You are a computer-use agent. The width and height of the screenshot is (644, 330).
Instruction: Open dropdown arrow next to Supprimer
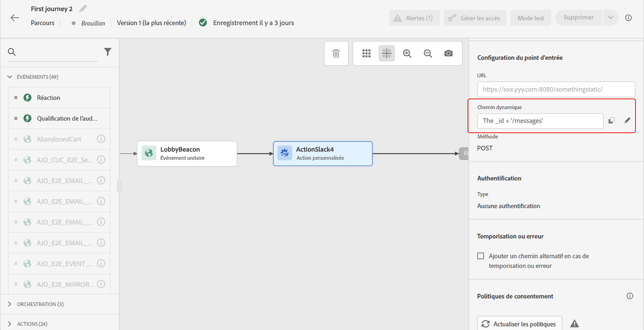click(x=610, y=18)
